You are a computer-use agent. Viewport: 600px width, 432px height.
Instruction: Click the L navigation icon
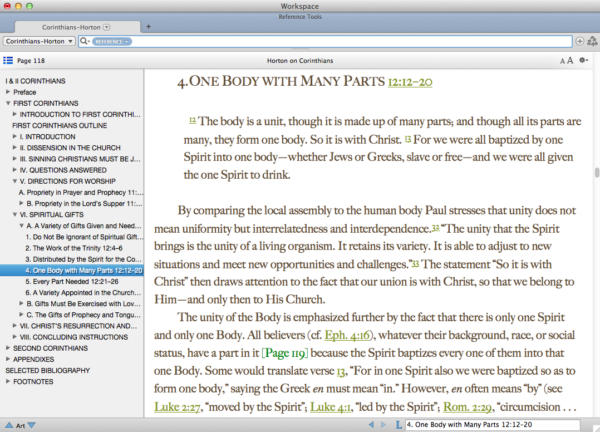pos(398,425)
